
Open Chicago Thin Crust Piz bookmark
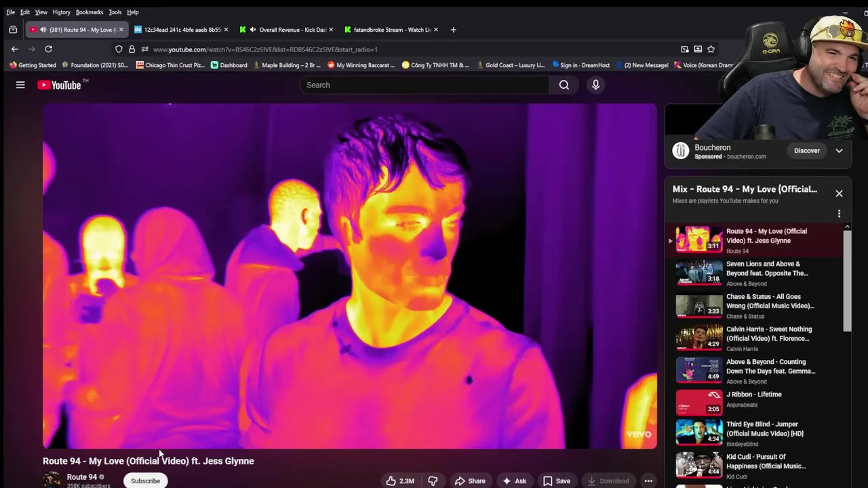(x=171, y=65)
